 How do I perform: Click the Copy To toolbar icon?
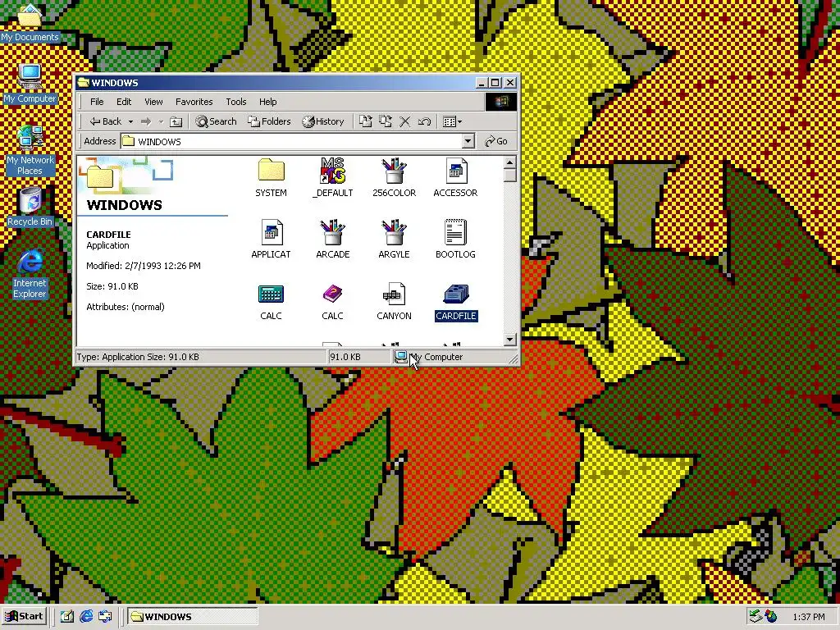[x=386, y=121]
